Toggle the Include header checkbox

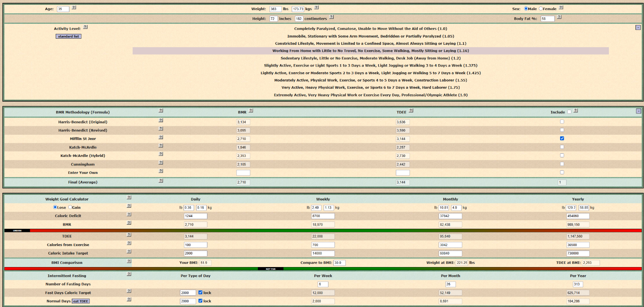click(569, 112)
